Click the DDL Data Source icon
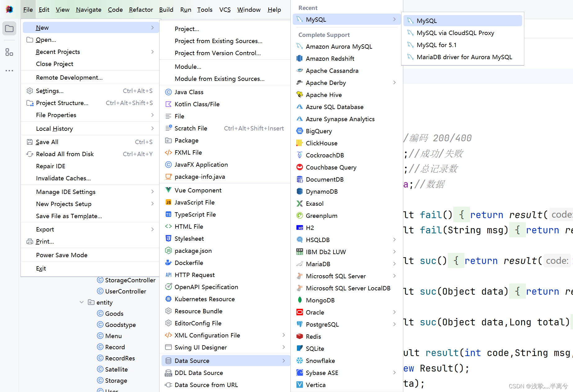 point(168,373)
